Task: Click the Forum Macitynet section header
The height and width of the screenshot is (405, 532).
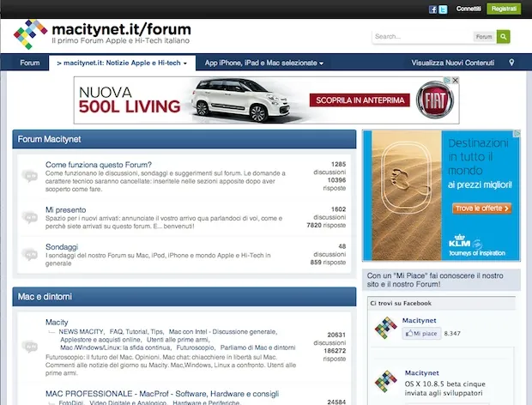Action: tap(184, 139)
